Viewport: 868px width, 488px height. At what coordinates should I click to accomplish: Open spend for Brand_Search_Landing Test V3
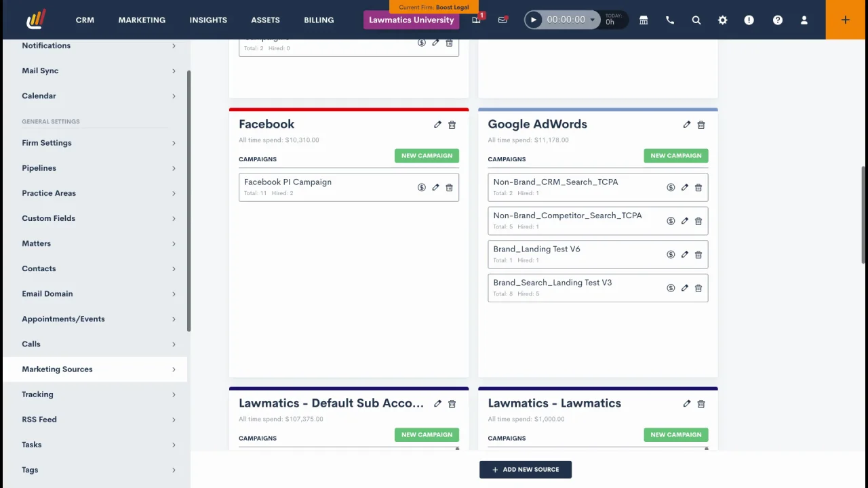(x=671, y=288)
